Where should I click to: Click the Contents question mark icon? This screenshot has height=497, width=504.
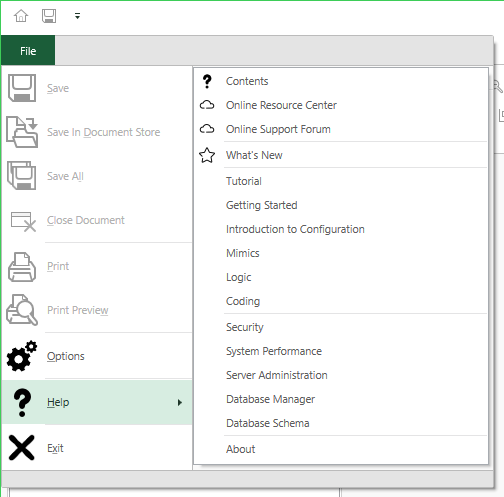click(207, 81)
